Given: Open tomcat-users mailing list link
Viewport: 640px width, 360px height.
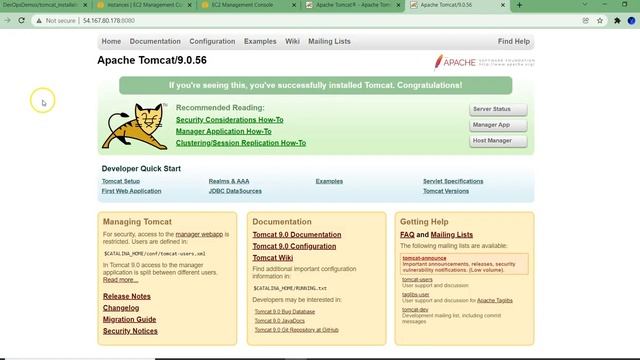Looking at the screenshot, I should pyautogui.click(x=417, y=280).
